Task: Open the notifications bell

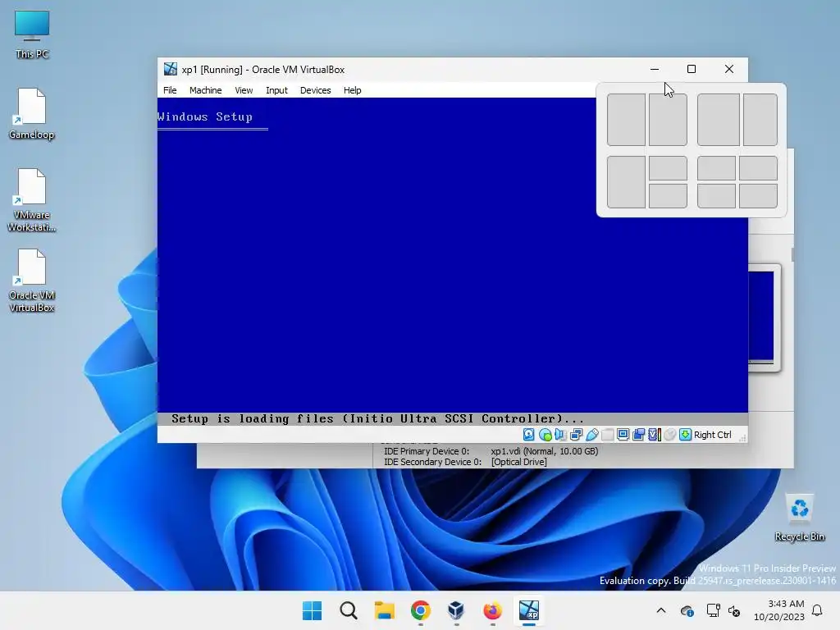Action: (x=817, y=610)
